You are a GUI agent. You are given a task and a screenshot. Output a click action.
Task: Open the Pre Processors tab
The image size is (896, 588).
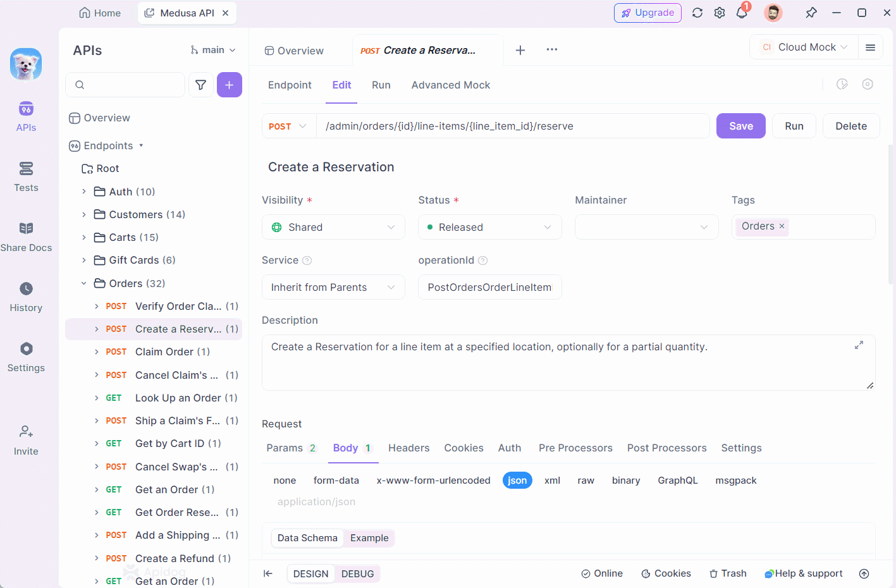click(x=575, y=448)
